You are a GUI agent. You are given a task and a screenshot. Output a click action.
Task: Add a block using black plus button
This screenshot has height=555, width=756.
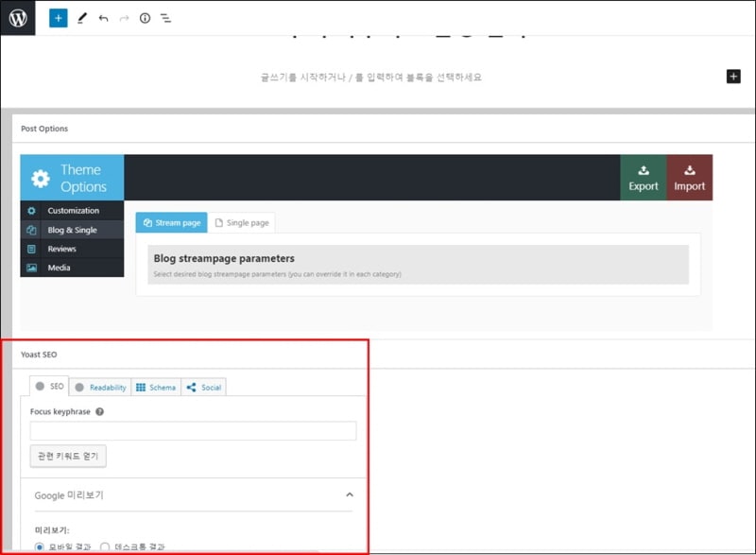click(x=733, y=77)
